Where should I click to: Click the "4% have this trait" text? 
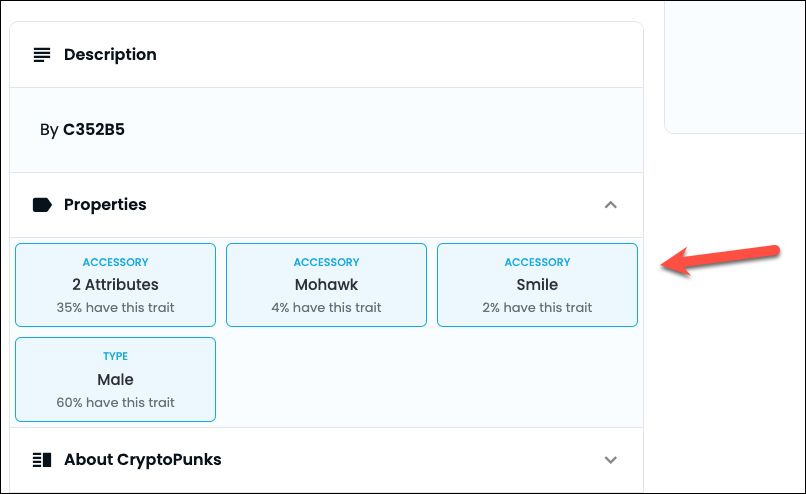[326, 308]
